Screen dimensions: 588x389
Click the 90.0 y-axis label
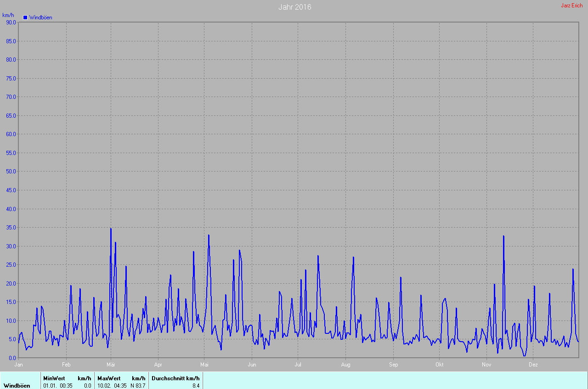[11, 22]
